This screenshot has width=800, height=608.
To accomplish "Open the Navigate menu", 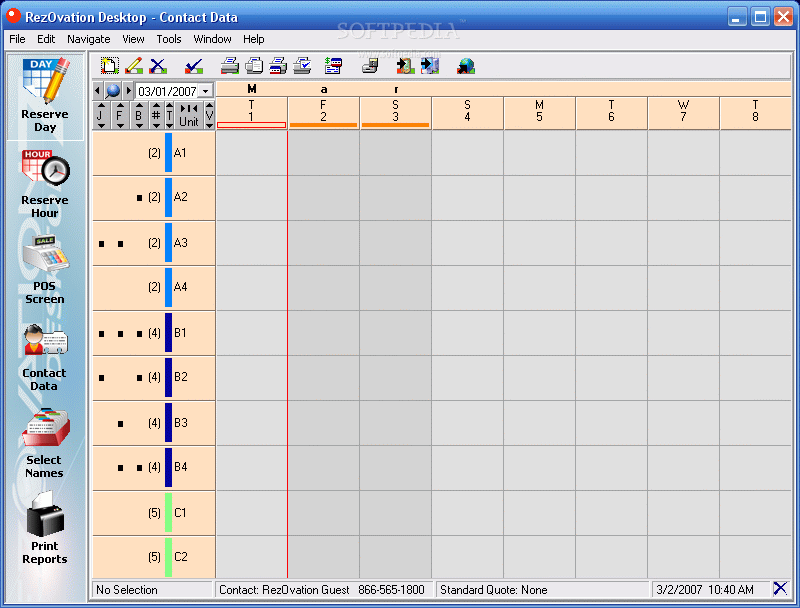I will [89, 39].
